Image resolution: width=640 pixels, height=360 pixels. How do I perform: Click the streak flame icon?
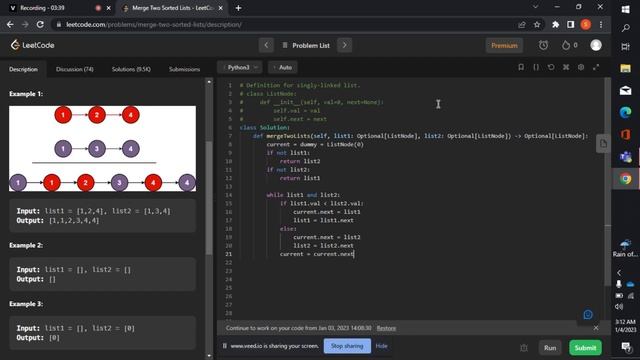tap(566, 45)
